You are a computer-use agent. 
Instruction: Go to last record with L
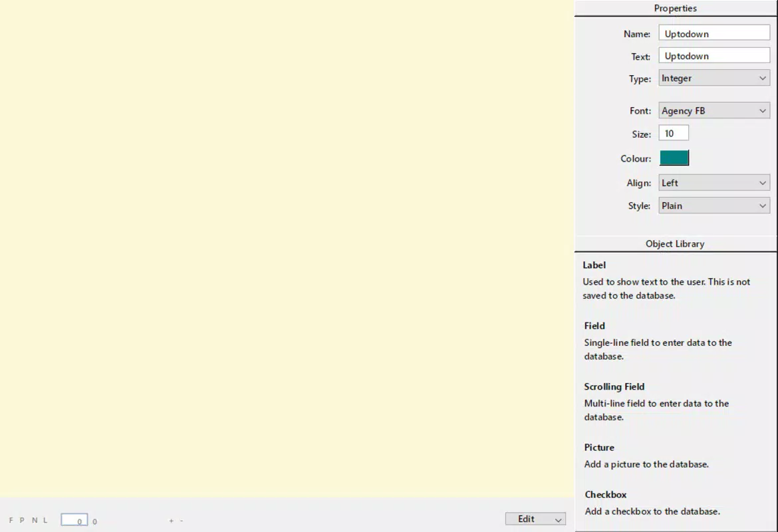click(x=45, y=520)
